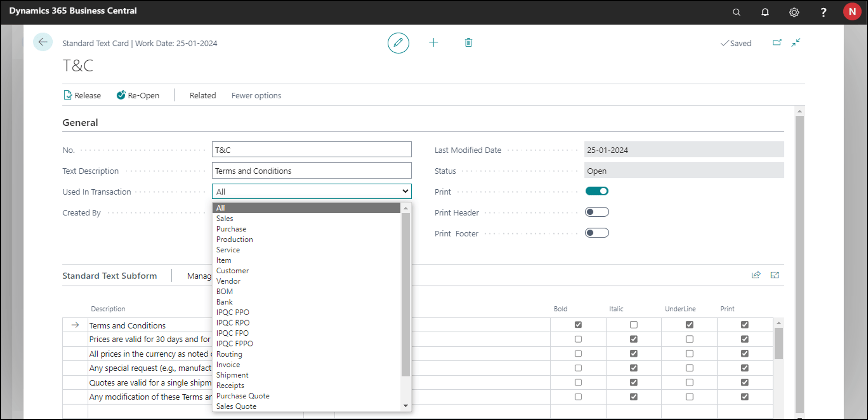Open the user account avatar N
The image size is (868, 420).
[852, 12]
